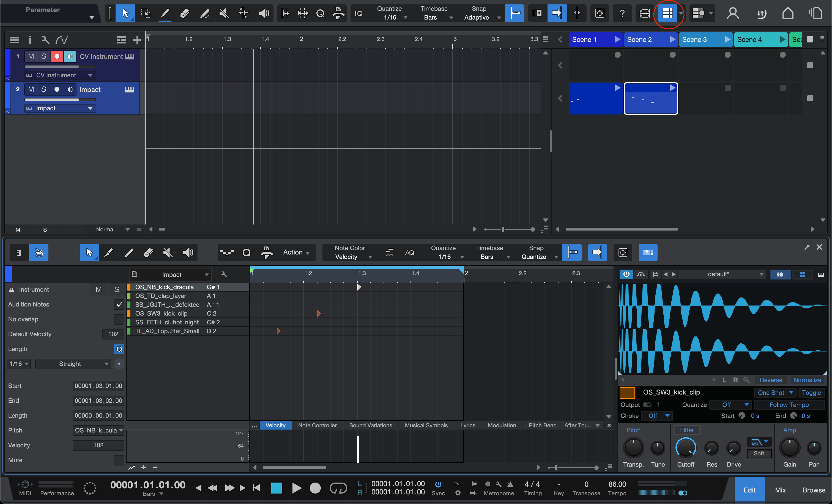This screenshot has height=504, width=832.
Task: Show automation curve icon in track header
Action: tap(62, 40)
